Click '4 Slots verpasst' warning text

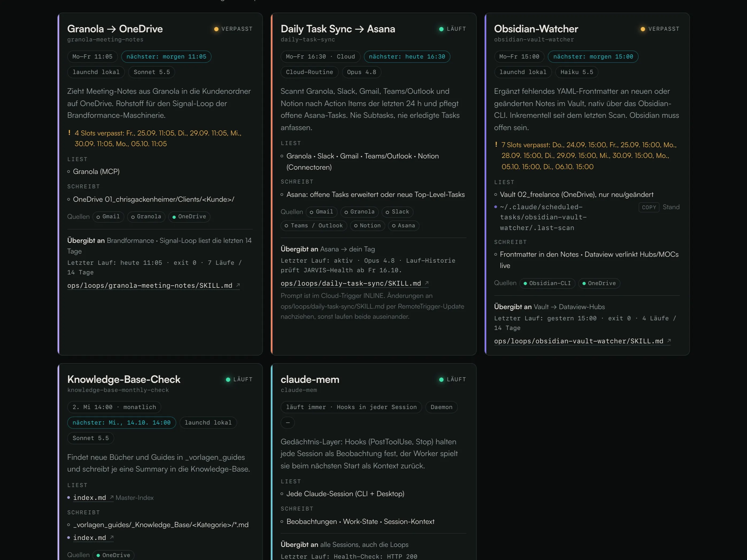158,139
